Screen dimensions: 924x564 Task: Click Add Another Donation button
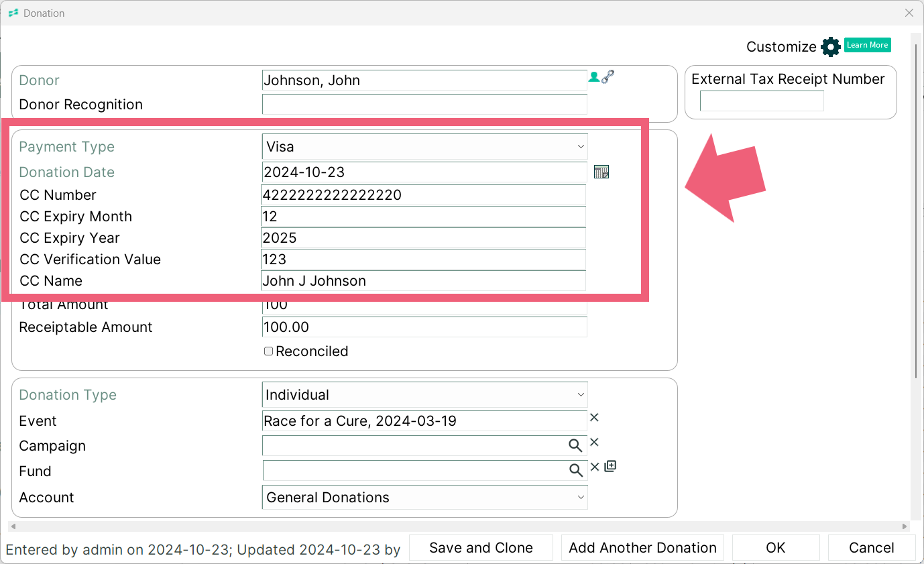642,548
